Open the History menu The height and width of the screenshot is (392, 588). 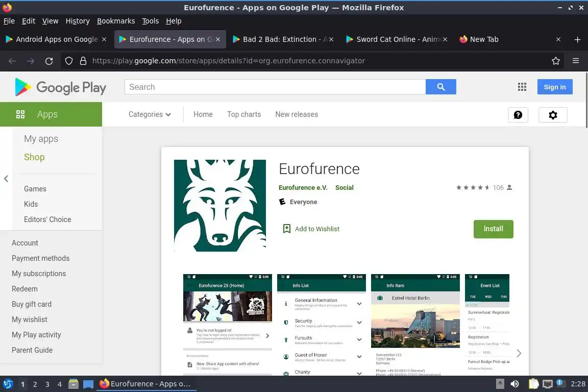pyautogui.click(x=78, y=21)
